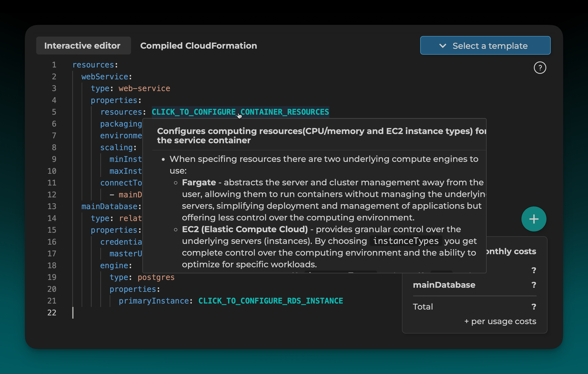The height and width of the screenshot is (374, 588).
Task: Click 'primaryInstance:' key on line 21
Action: pyautogui.click(x=156, y=301)
